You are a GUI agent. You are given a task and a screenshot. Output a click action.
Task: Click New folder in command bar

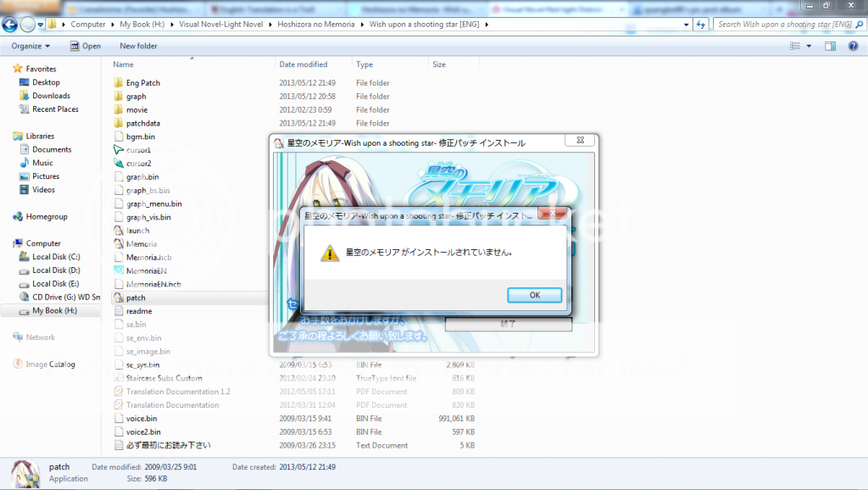coord(138,46)
